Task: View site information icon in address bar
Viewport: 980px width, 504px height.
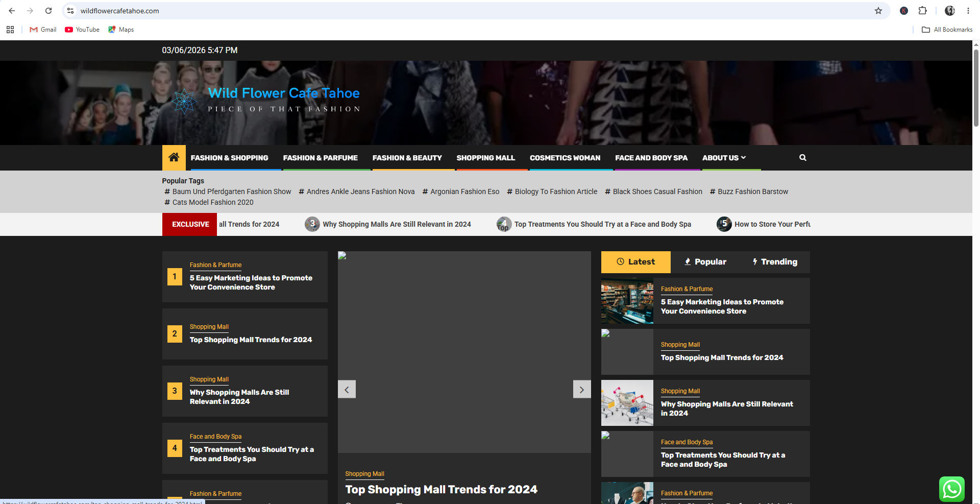Action: point(70,11)
